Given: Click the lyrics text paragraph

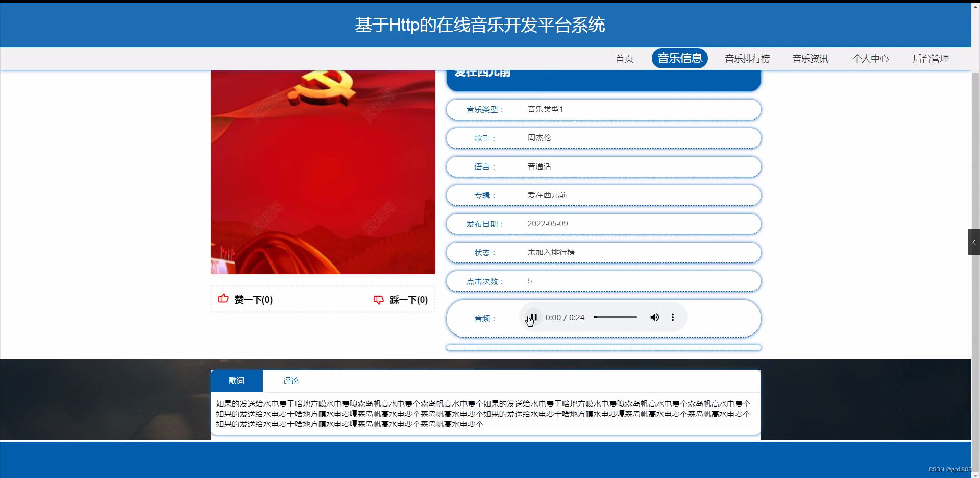Looking at the screenshot, I should click(x=483, y=414).
